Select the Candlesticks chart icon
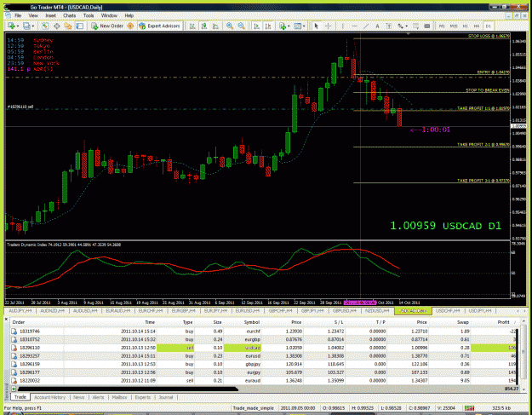The width and height of the screenshot is (532, 415). 204,26
